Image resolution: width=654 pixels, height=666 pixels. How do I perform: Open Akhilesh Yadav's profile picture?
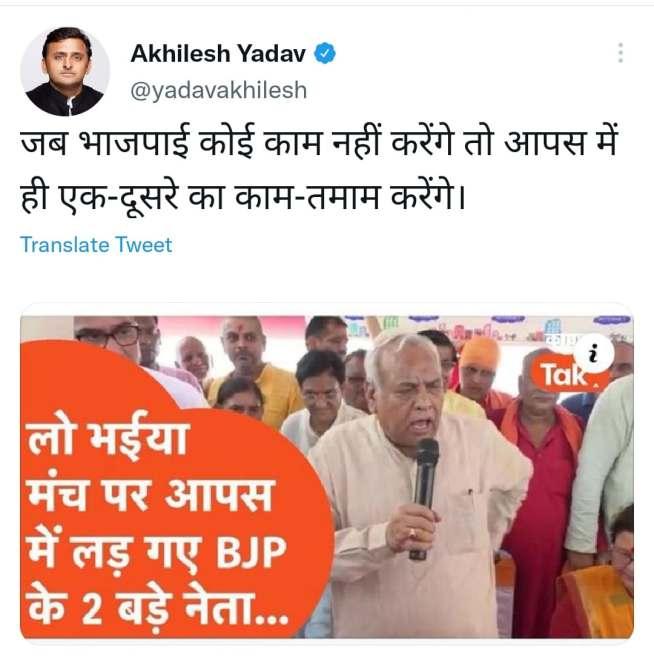click(x=65, y=71)
